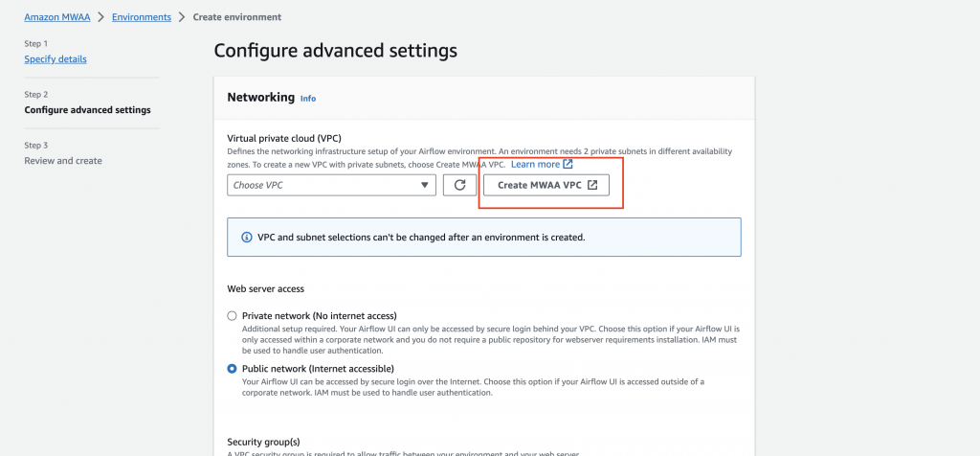This screenshot has height=456, width=980.
Task: Open the Learn more link
Action: coord(542,164)
